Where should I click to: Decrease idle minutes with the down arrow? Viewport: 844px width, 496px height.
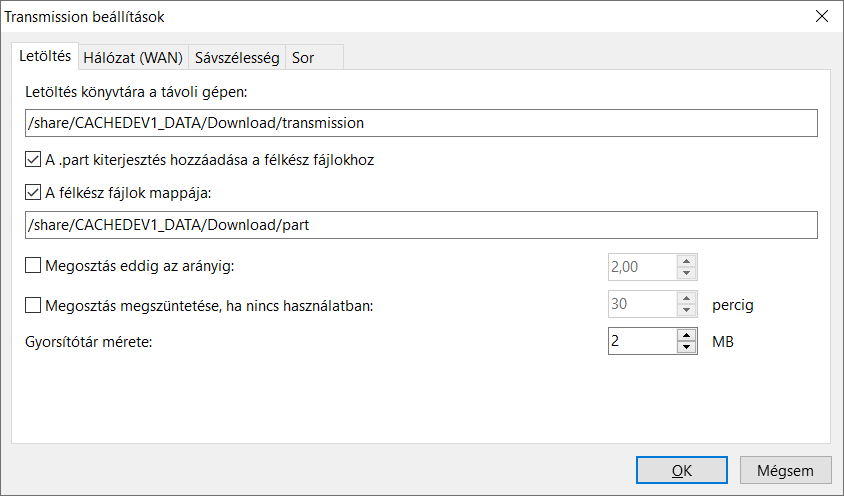[686, 310]
